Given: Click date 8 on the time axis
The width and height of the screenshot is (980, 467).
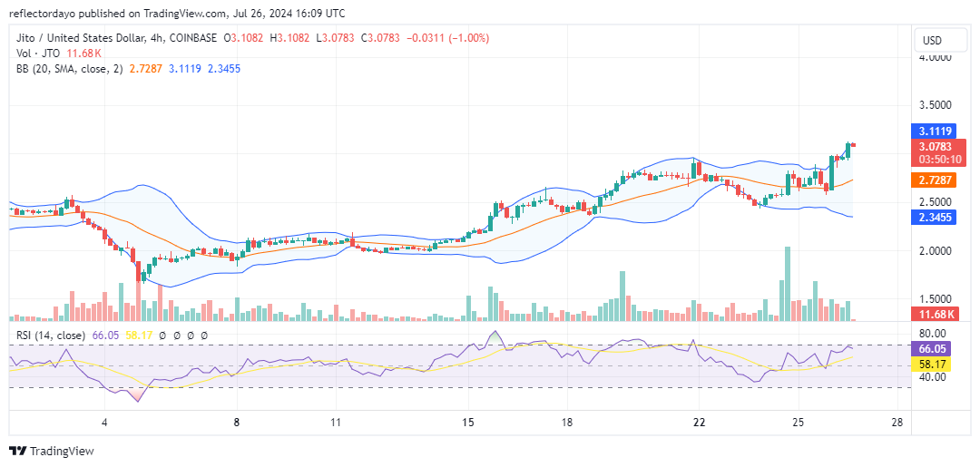Looking at the screenshot, I should [x=236, y=423].
